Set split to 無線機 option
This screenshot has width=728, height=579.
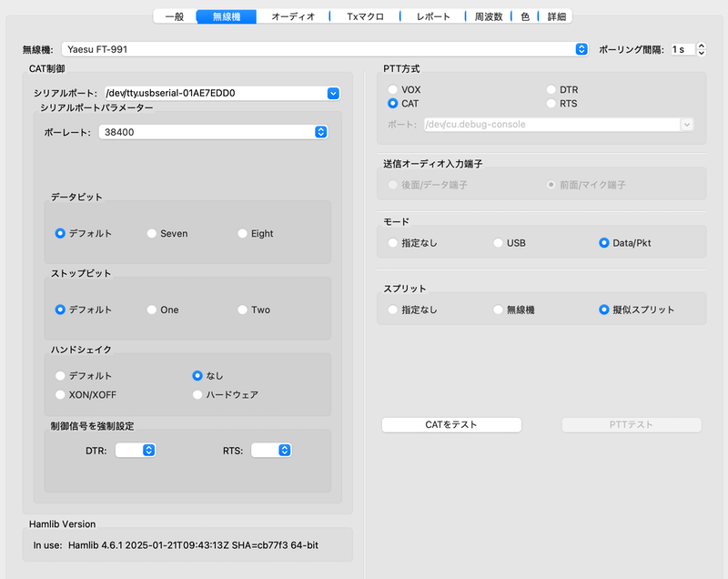click(499, 310)
